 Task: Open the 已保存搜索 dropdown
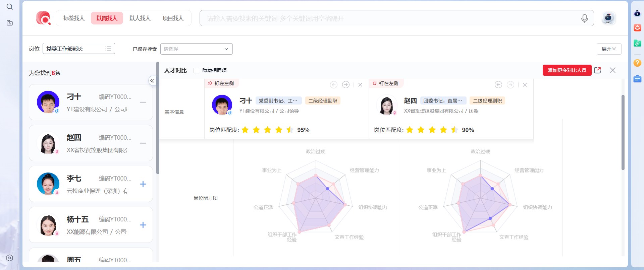(x=196, y=49)
